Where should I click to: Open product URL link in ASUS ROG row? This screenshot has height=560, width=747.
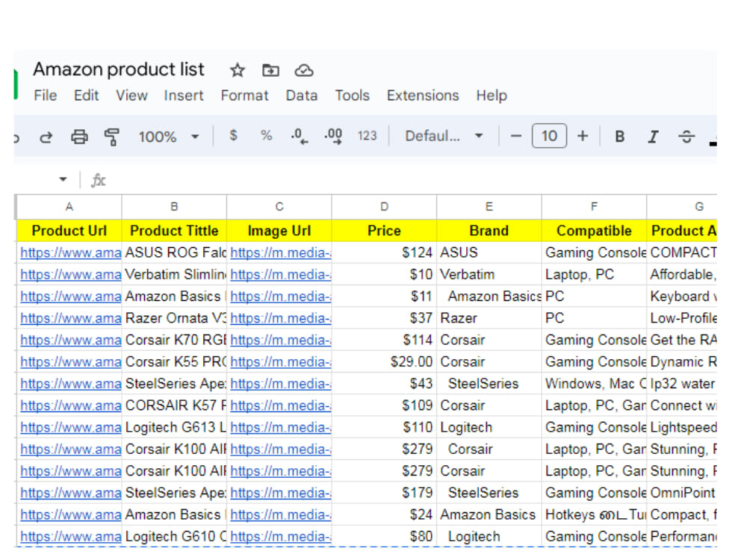(70, 253)
